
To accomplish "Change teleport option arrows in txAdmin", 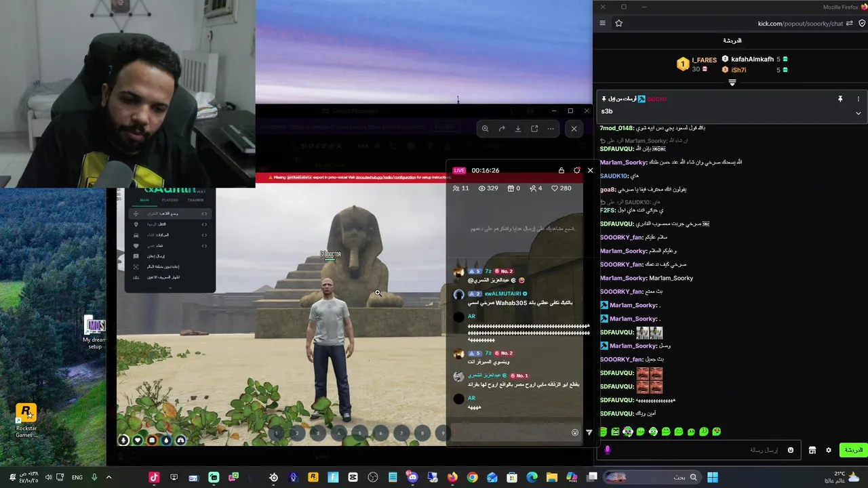I will (x=204, y=224).
